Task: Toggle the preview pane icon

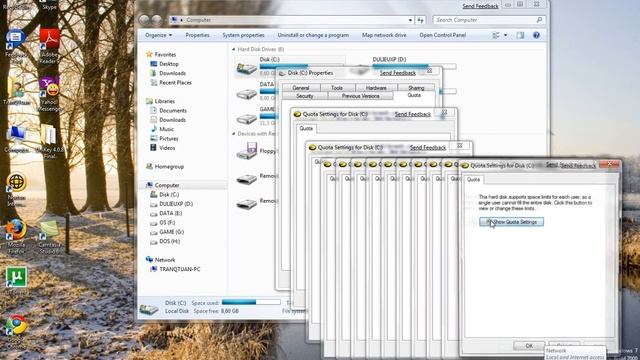Action: click(x=520, y=35)
